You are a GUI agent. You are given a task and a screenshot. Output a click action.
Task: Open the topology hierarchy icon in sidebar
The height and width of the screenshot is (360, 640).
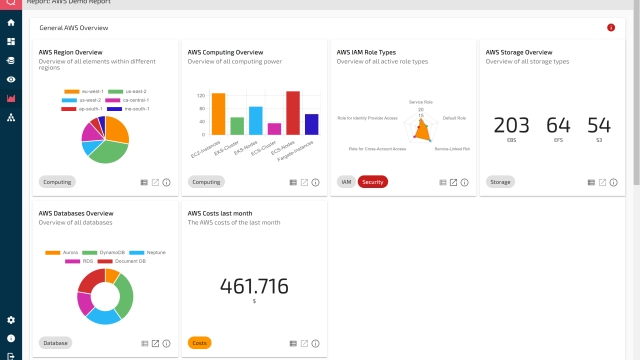(11, 118)
